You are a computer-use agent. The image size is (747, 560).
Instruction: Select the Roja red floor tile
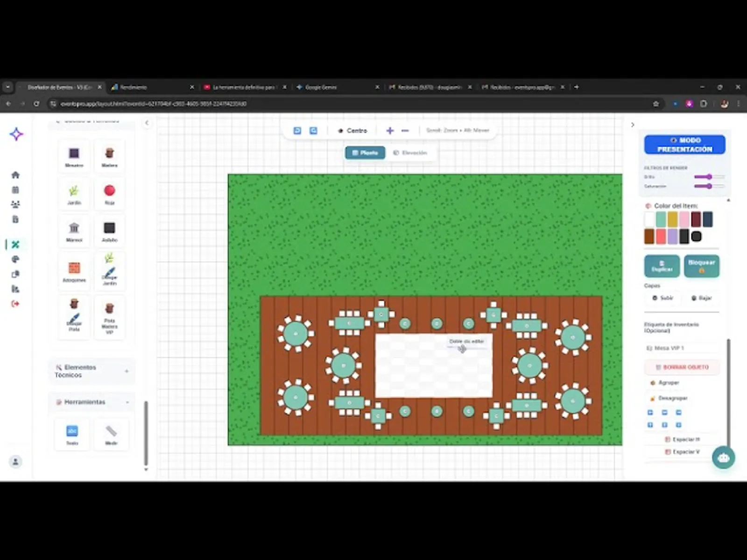tap(109, 194)
